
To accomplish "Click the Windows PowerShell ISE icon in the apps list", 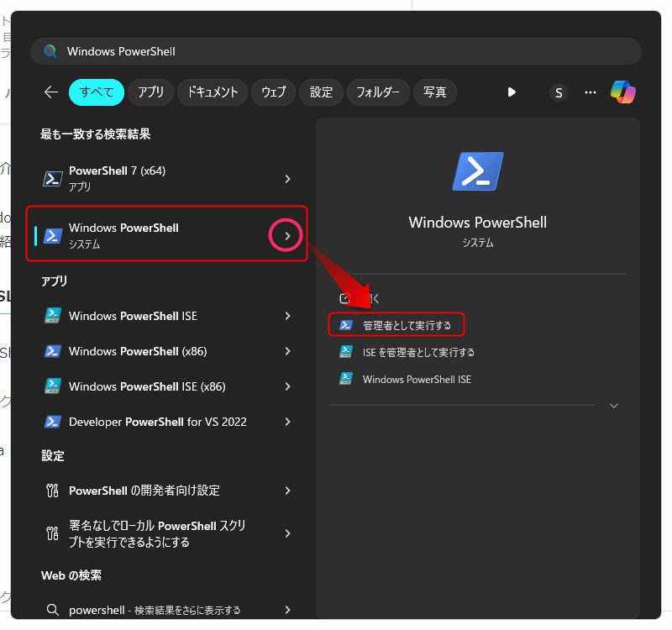I will click(52, 316).
